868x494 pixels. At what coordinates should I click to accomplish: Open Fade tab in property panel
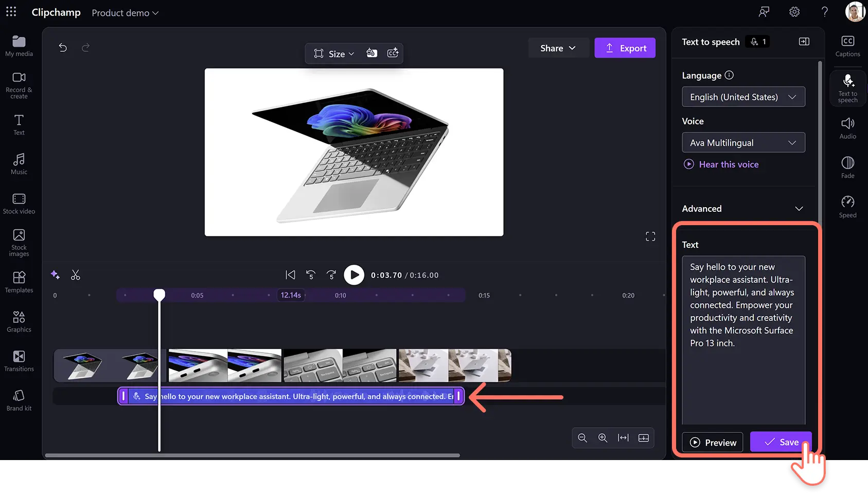(847, 168)
